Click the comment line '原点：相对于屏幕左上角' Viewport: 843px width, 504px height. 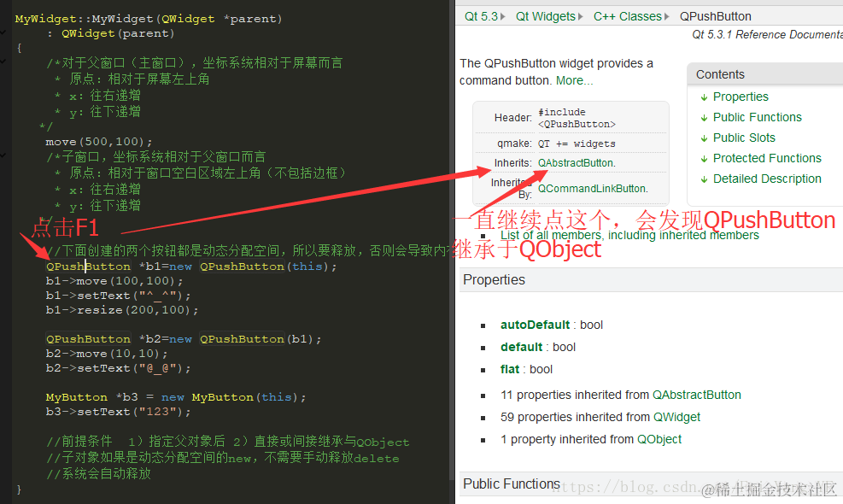132,79
